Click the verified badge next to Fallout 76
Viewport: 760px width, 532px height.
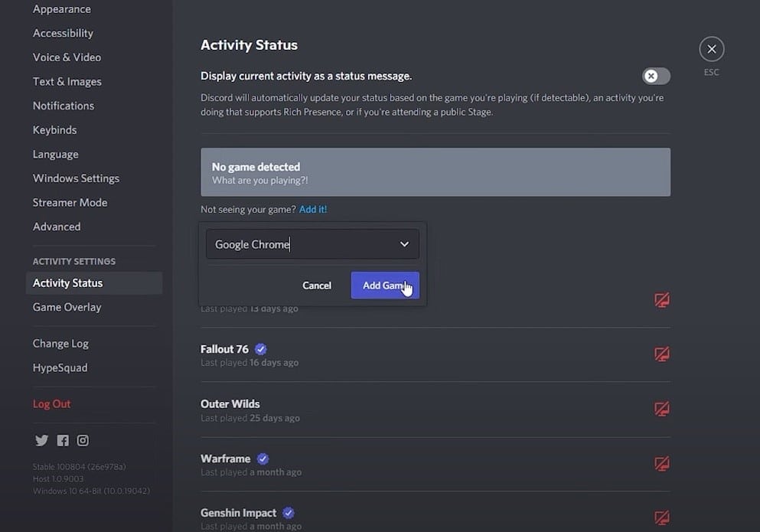point(261,349)
